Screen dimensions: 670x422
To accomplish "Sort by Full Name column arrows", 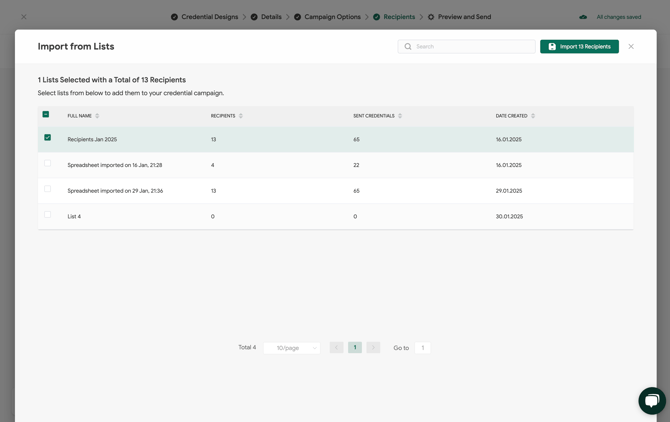I will point(97,116).
